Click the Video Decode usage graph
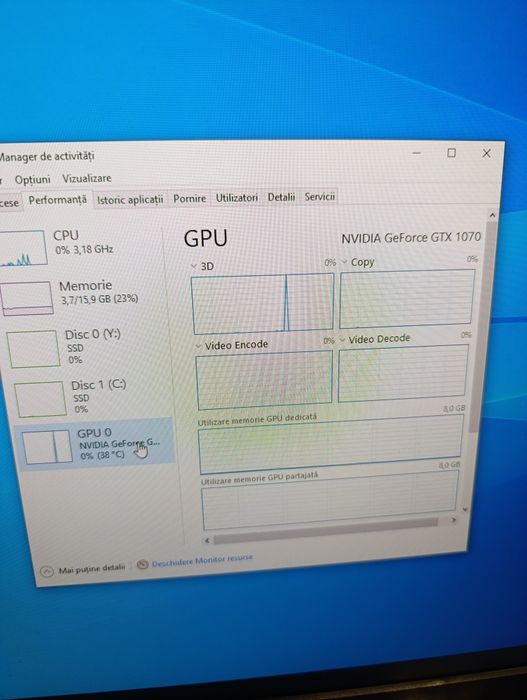The width and height of the screenshot is (527, 700). (x=403, y=373)
